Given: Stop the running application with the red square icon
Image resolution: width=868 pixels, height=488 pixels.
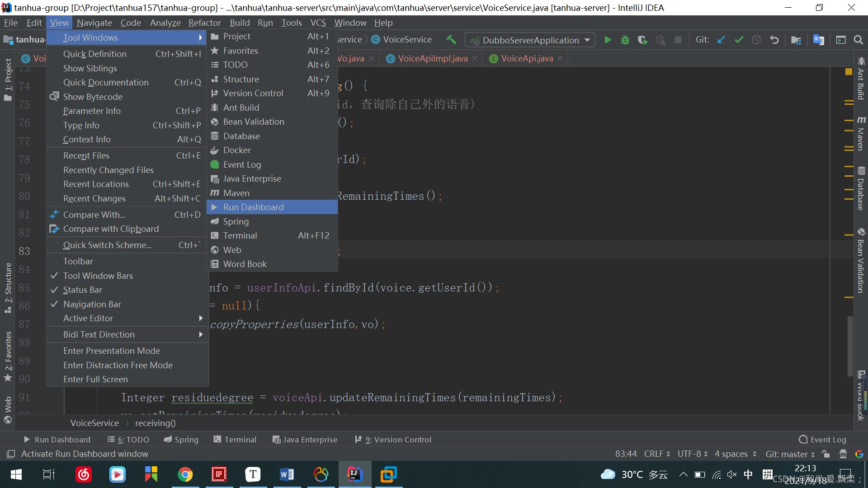Looking at the screenshot, I should [x=678, y=40].
